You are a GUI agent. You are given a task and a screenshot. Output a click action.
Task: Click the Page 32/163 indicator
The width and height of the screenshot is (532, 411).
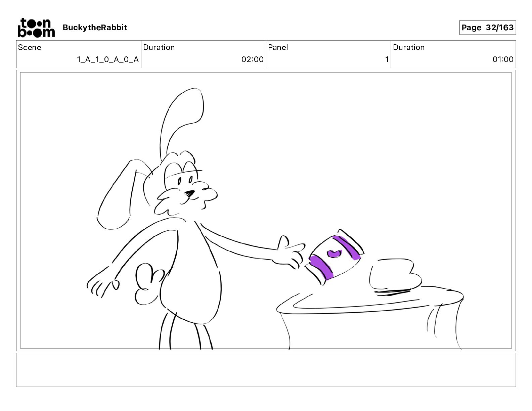click(487, 28)
